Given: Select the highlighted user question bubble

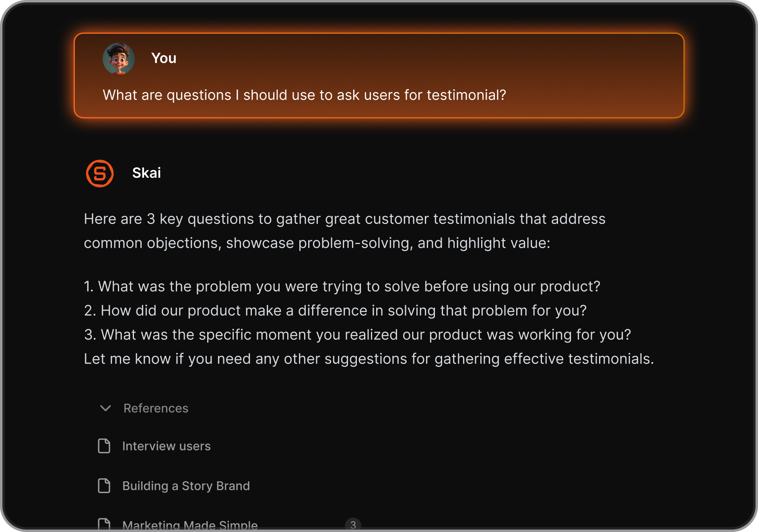Looking at the screenshot, I should [379, 76].
